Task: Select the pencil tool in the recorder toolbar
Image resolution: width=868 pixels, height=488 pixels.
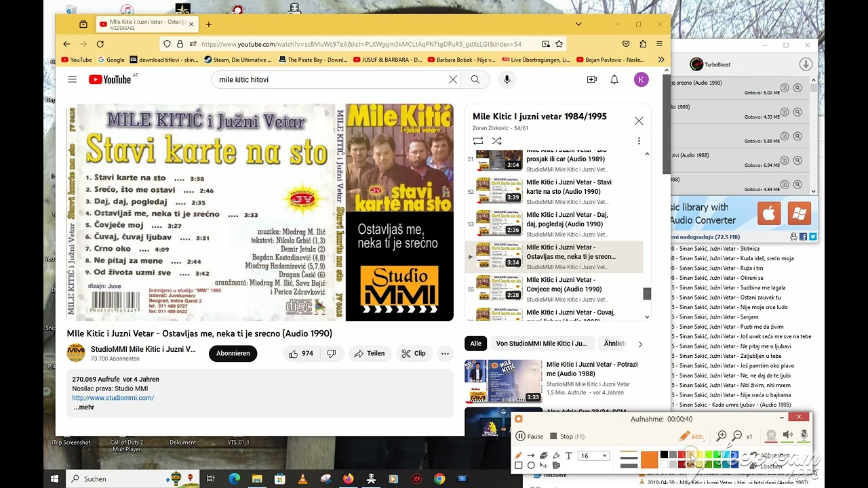Action: (519, 455)
